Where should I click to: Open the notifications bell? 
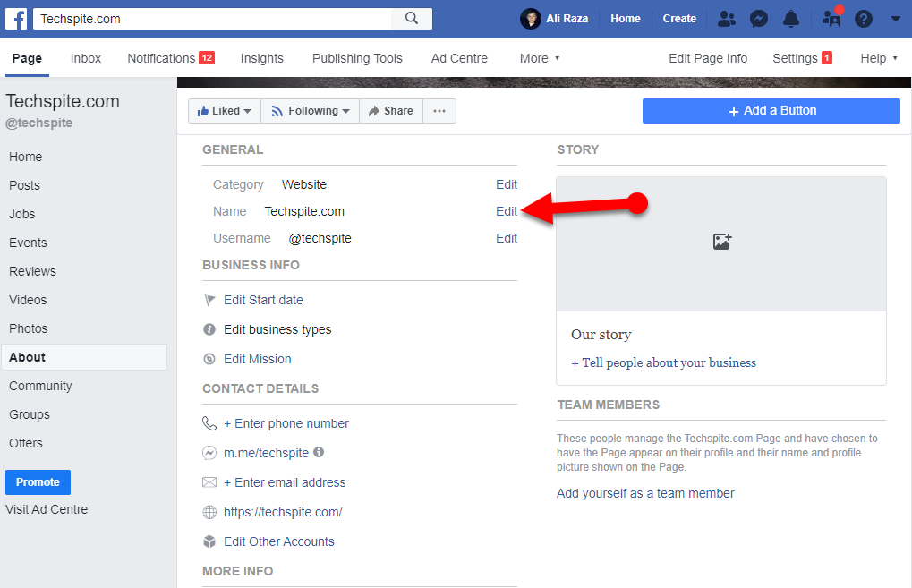[791, 18]
